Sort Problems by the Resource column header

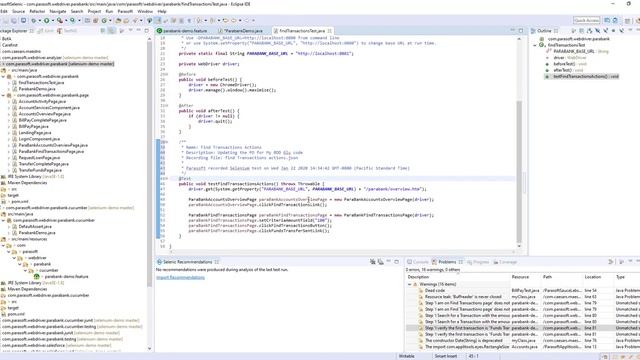coord(520,277)
